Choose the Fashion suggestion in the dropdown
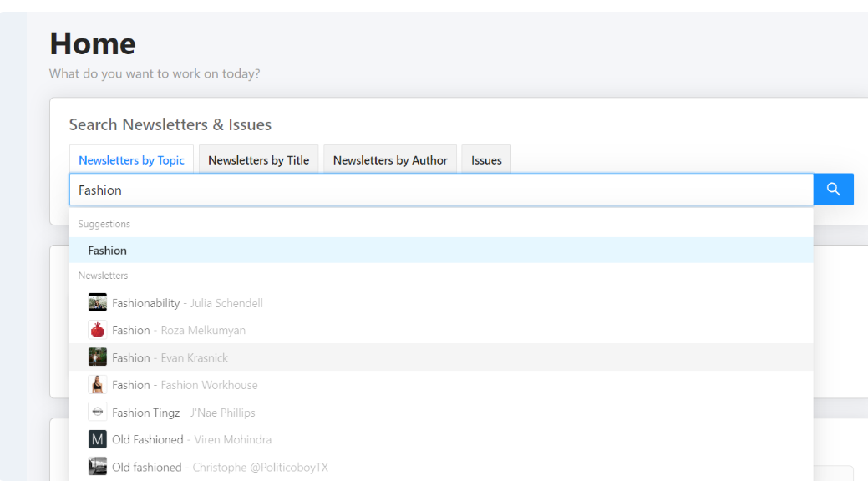The height and width of the screenshot is (486, 868). coord(108,251)
